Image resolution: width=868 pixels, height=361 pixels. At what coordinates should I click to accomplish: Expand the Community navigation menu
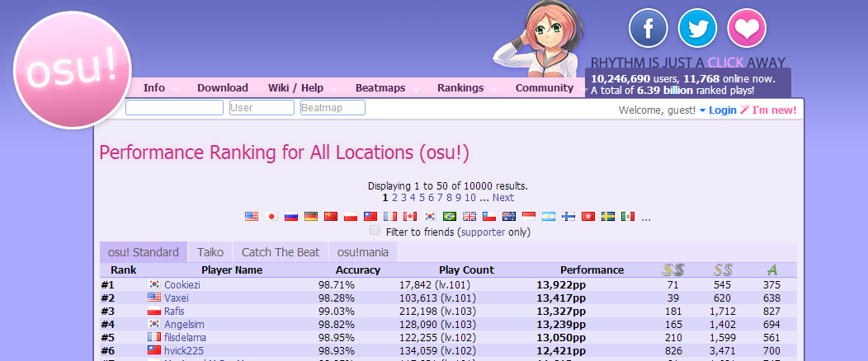[545, 88]
